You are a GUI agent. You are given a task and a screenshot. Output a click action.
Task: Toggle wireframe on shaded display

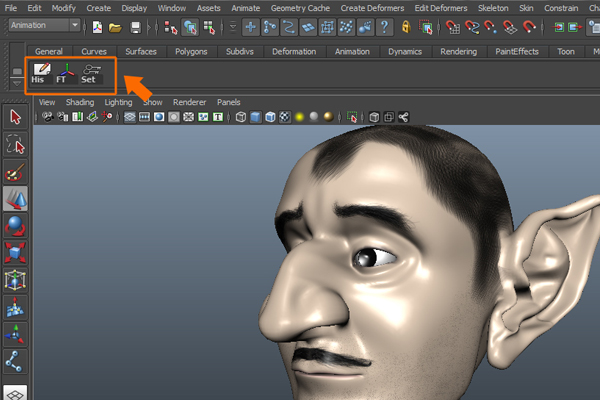270,117
